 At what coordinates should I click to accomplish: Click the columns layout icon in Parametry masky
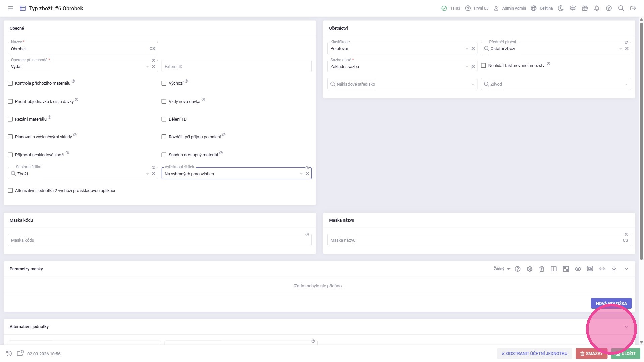pos(554,269)
